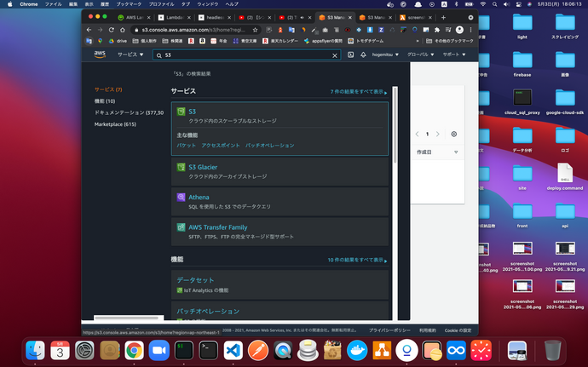
Task: Click the search results vertical scrollbar
Action: pyautogui.click(x=395, y=125)
